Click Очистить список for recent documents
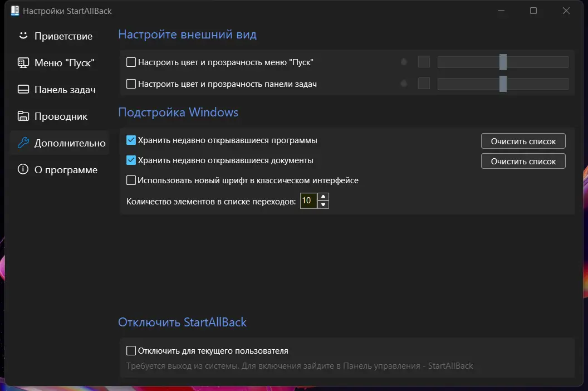This screenshot has height=391, width=588. coord(522,161)
